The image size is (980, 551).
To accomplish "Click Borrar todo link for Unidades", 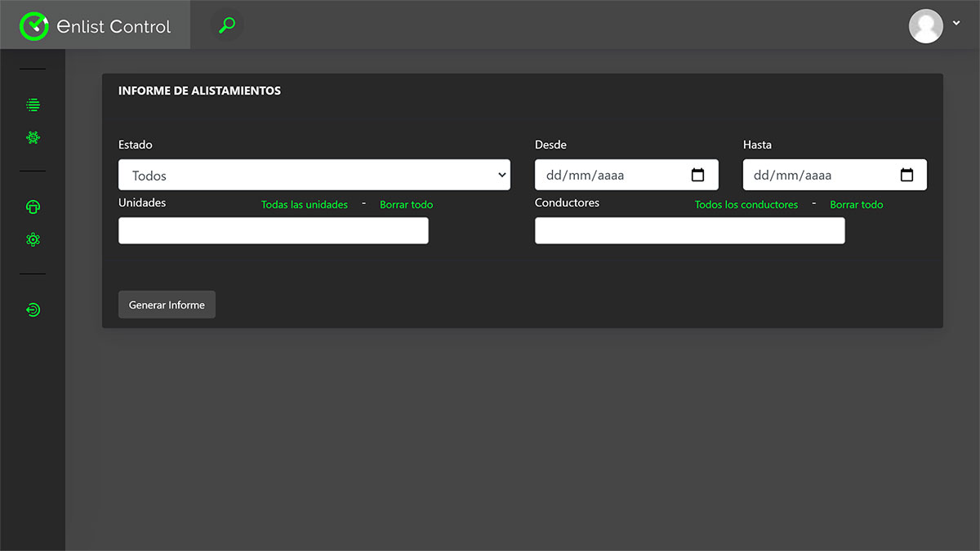I will pyautogui.click(x=406, y=205).
